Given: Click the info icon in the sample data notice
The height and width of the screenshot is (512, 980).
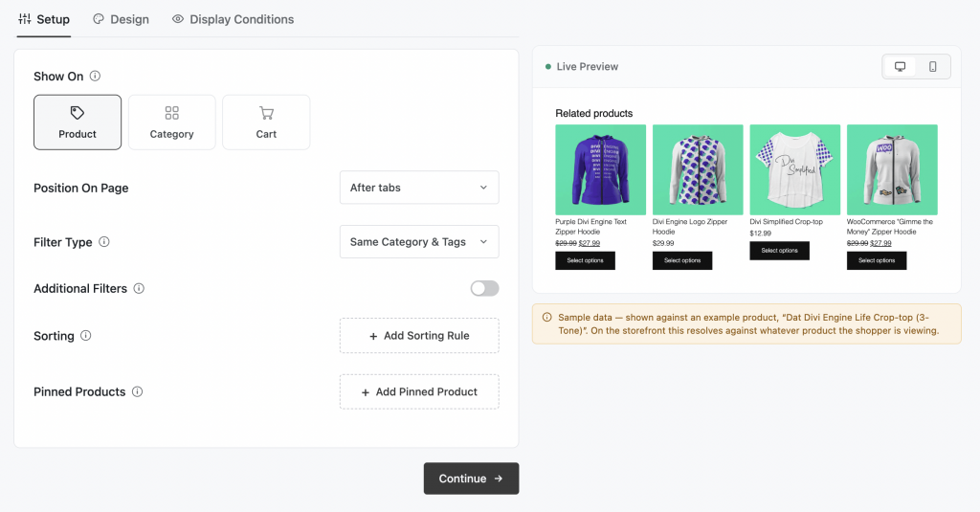Looking at the screenshot, I should point(546,318).
